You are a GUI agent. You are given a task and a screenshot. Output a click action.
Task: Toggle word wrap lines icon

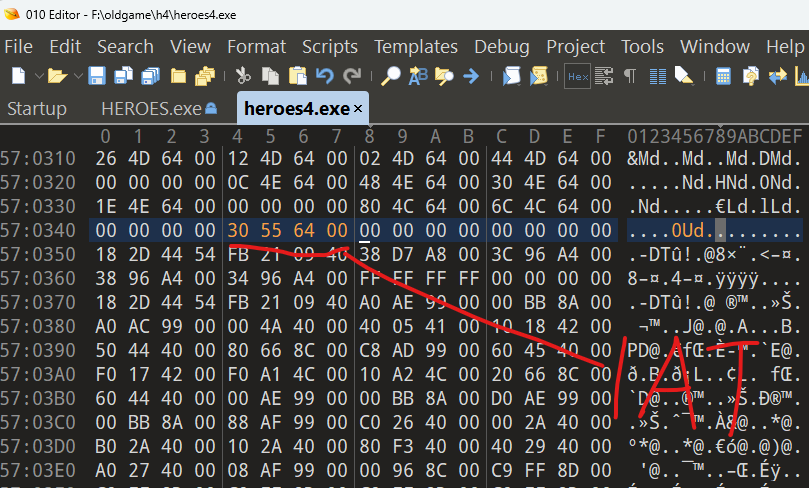[604, 76]
